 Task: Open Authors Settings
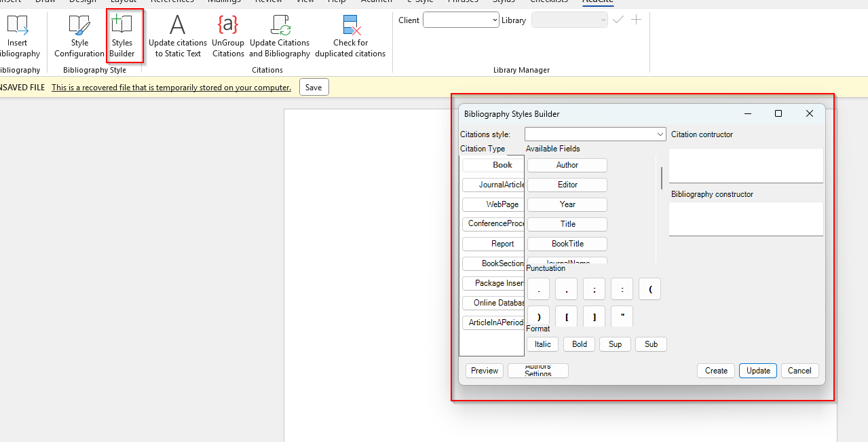coord(538,371)
